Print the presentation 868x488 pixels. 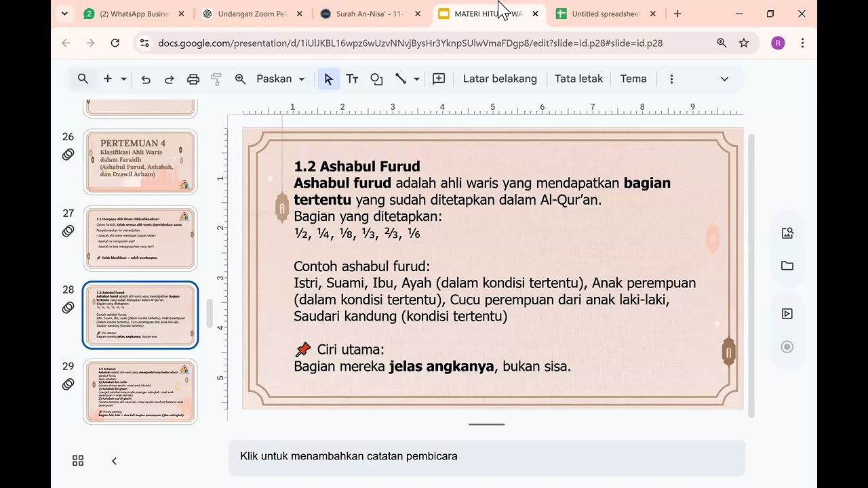coord(193,79)
